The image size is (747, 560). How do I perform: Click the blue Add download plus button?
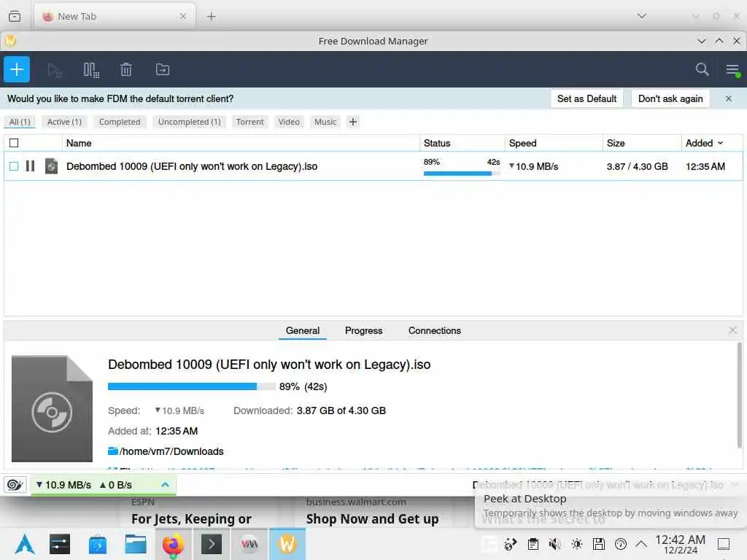(17, 69)
